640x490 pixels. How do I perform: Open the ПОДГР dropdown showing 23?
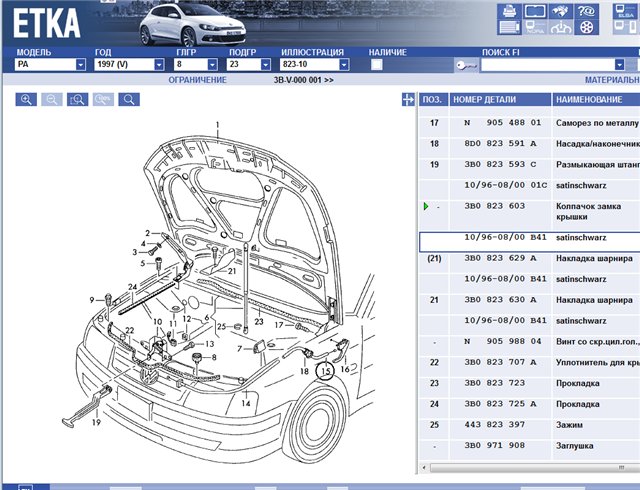click(x=249, y=65)
